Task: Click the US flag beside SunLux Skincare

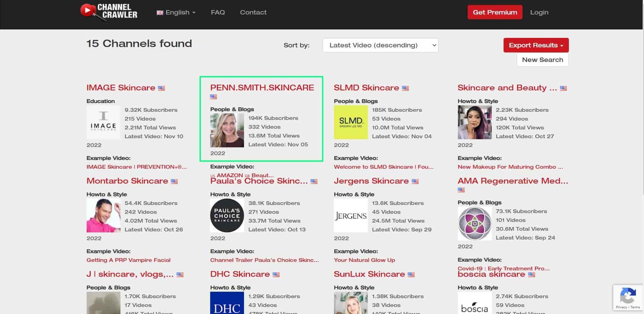Action: [x=411, y=274]
